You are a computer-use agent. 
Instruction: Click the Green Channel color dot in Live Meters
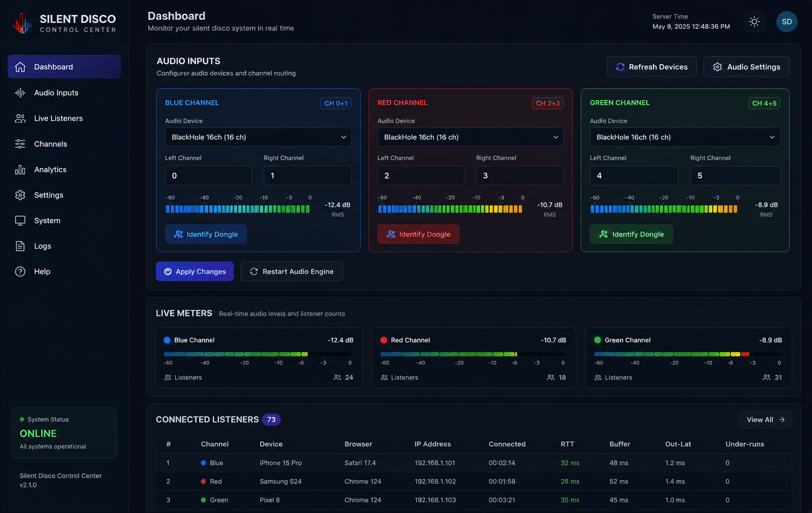tap(597, 340)
